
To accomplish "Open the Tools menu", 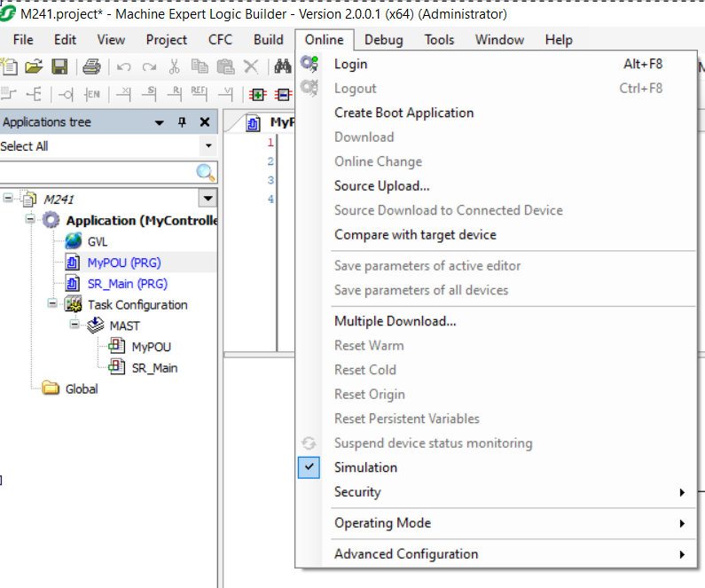I will tap(439, 40).
